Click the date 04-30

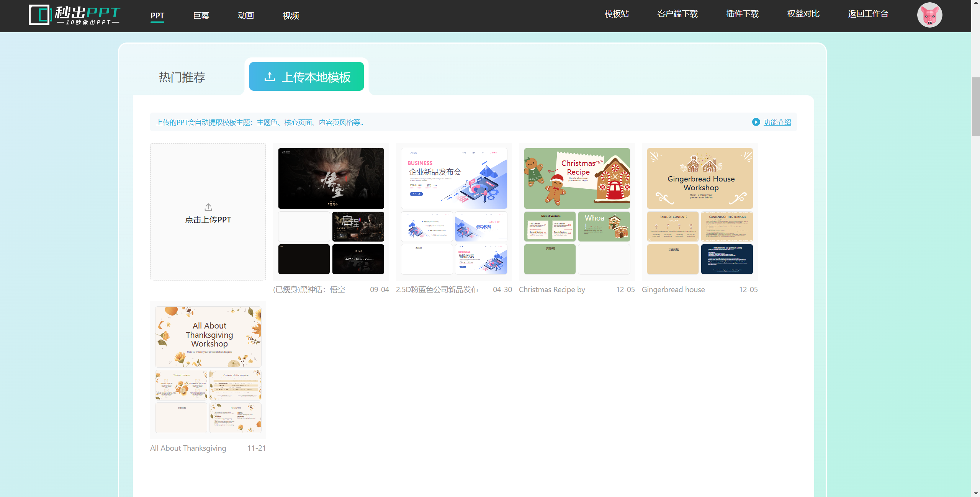[x=502, y=290]
